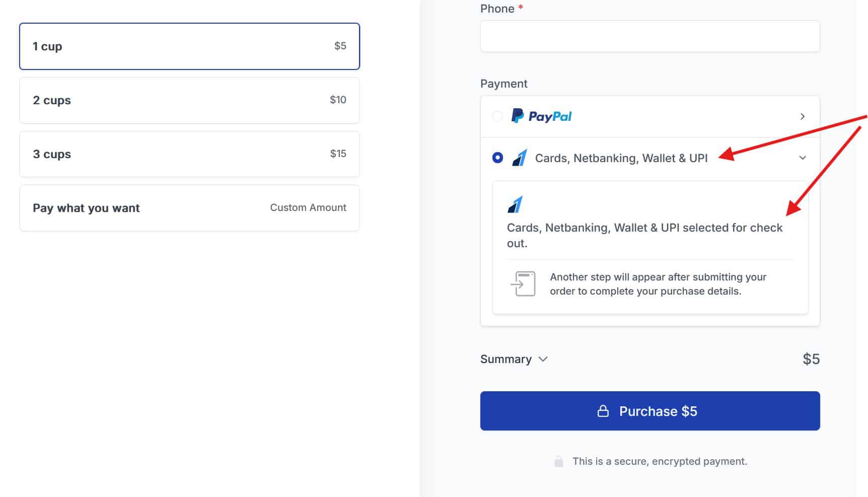This screenshot has height=497, width=868.
Task: Collapse the Cards, Netbanking payment chevron
Action: 803,158
